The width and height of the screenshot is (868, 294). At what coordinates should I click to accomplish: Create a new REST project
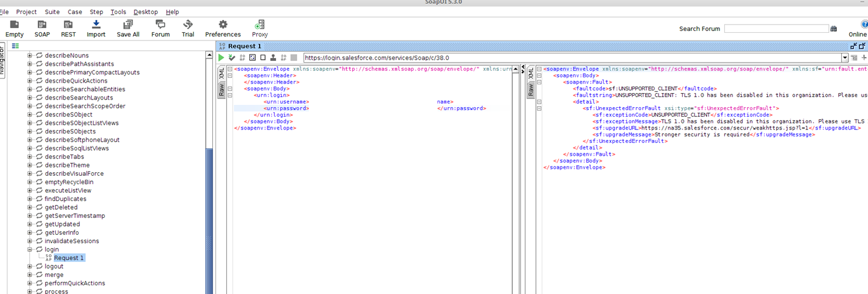click(x=68, y=24)
